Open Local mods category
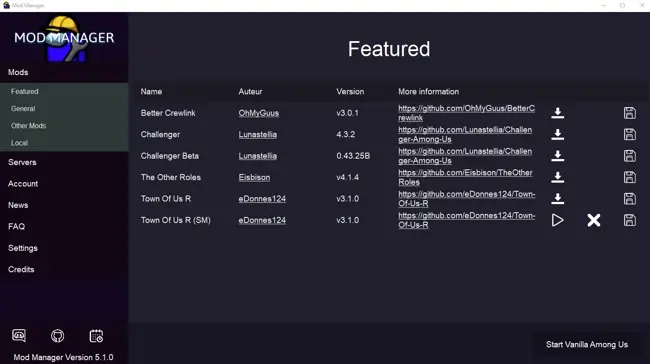Screen dimensions: 650x364 click(x=19, y=143)
